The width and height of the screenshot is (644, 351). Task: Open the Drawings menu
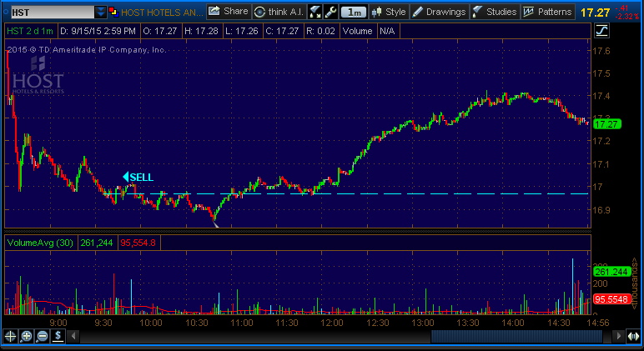[439, 12]
